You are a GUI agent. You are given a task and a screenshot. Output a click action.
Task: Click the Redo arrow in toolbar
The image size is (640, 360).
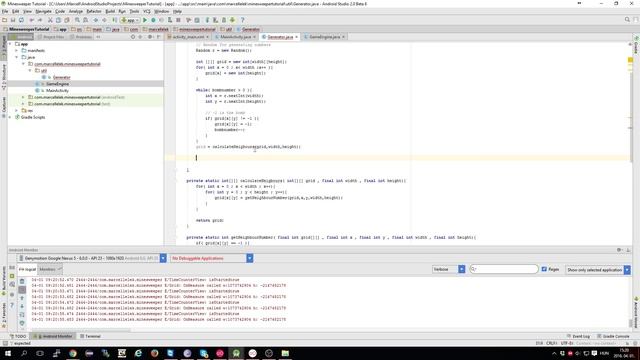click(40, 20)
